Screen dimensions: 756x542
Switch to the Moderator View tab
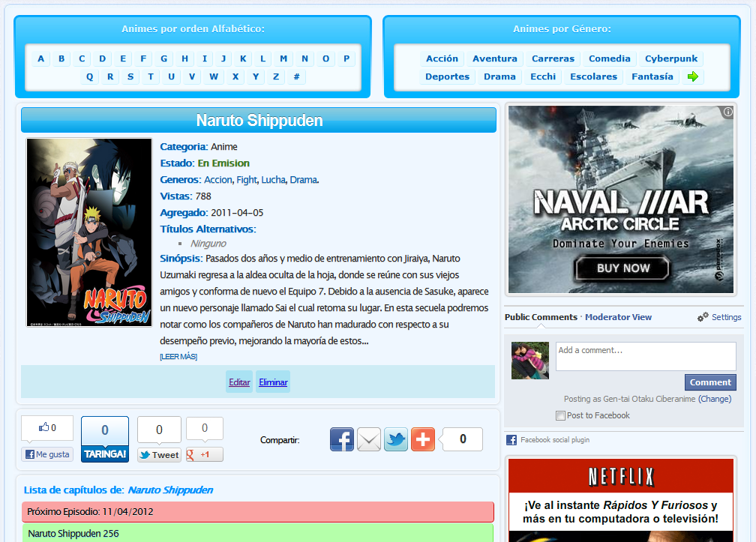pos(618,317)
